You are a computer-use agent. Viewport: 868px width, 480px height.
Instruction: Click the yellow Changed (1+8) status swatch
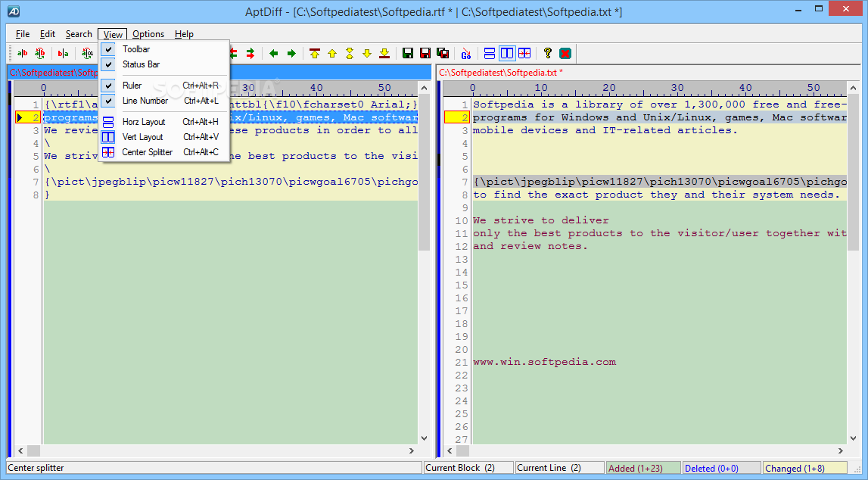click(x=805, y=468)
